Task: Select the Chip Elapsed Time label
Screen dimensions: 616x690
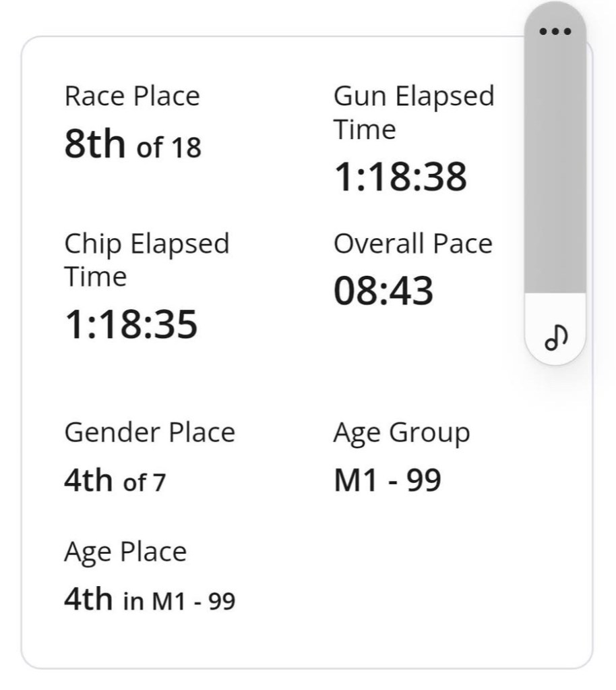Action: (x=147, y=260)
